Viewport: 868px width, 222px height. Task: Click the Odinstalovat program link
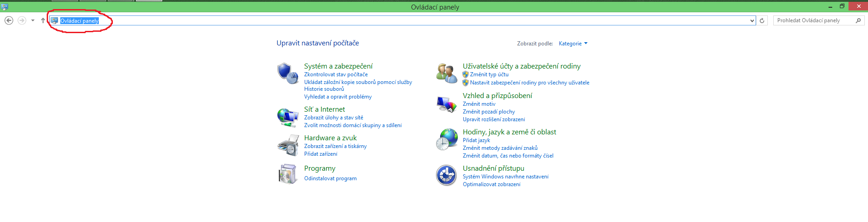point(330,178)
